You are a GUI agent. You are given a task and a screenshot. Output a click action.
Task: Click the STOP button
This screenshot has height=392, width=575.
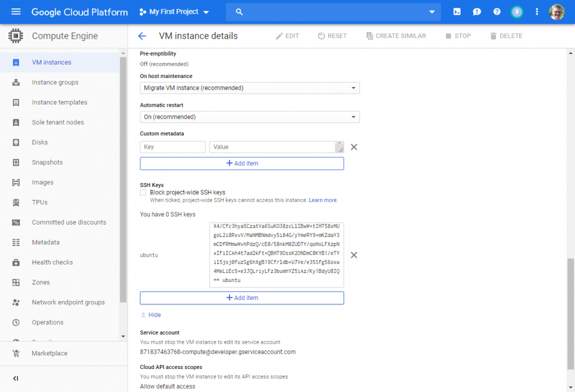(458, 36)
